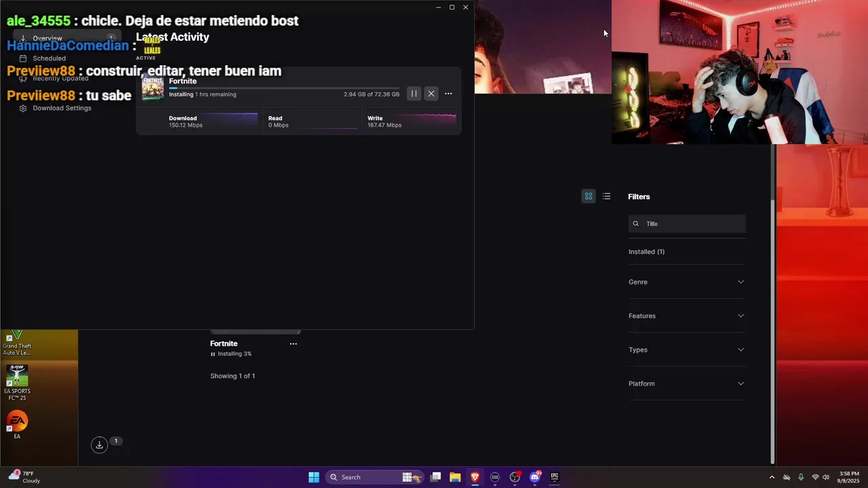Open the weather widget 78°F Cloudy
The image size is (868, 488).
(24, 477)
